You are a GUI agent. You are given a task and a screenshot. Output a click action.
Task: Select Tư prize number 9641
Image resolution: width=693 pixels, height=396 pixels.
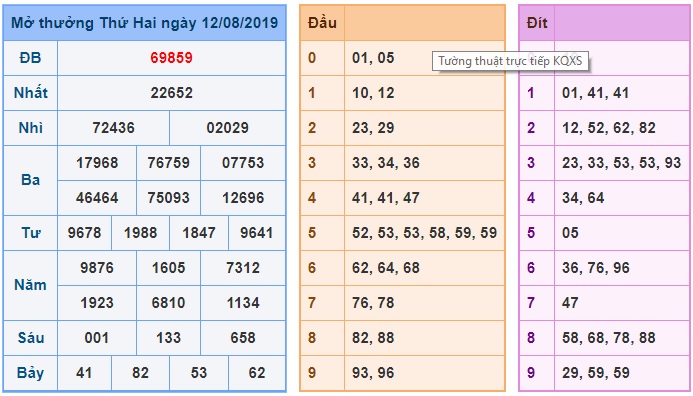pyautogui.click(x=257, y=232)
